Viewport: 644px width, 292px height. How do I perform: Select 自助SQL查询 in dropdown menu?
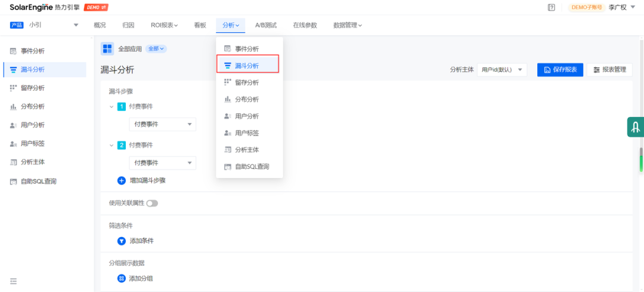click(x=249, y=167)
